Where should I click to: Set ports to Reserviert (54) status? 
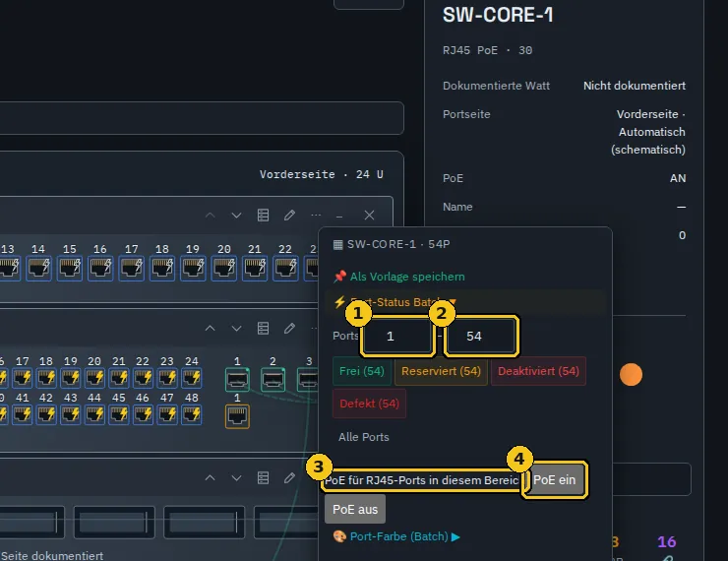tap(441, 371)
